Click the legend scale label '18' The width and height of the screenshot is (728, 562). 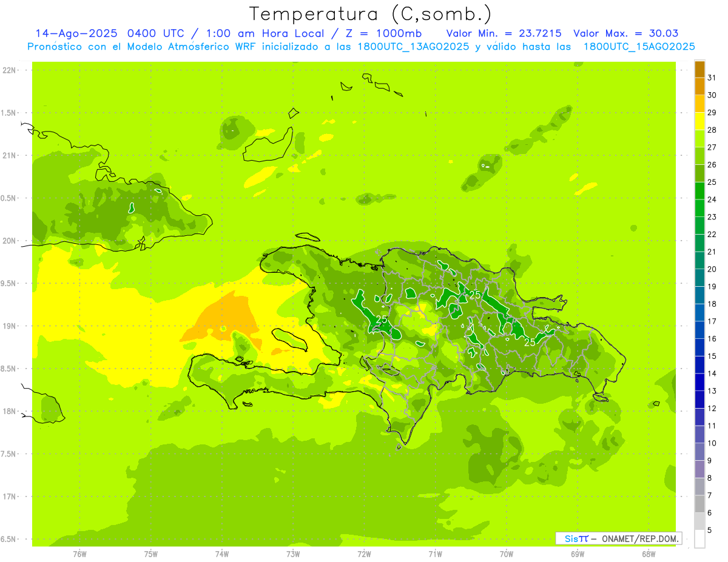pyautogui.click(x=712, y=304)
